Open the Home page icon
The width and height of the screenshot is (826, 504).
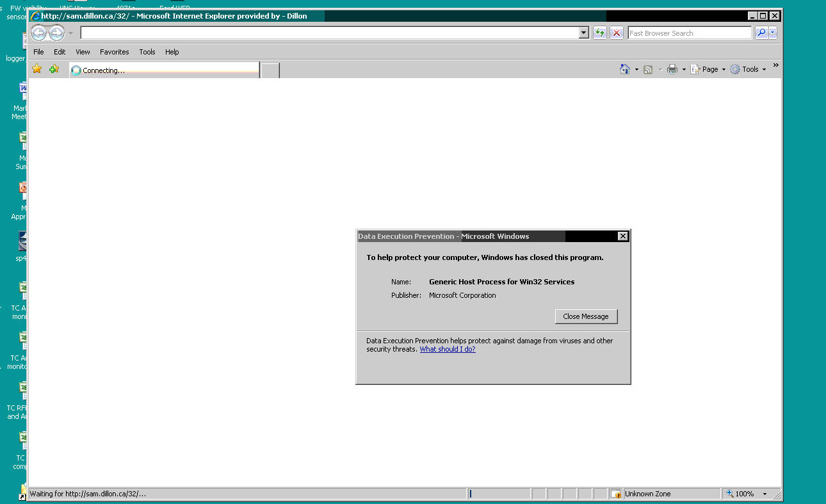point(624,69)
